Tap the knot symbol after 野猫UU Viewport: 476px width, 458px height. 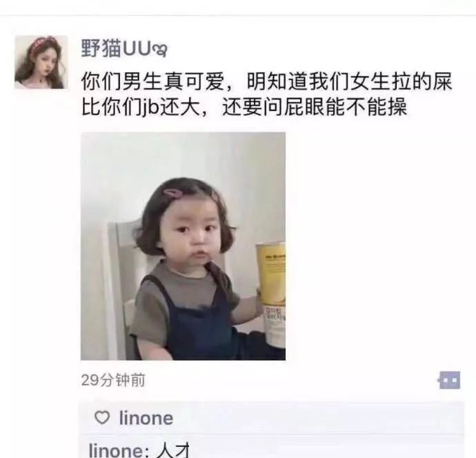(x=159, y=50)
